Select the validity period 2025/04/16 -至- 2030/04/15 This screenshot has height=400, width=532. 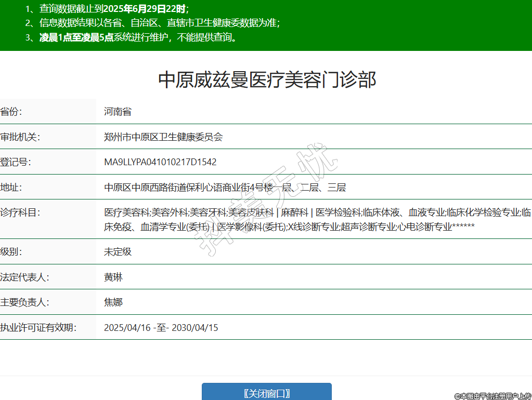coord(161,328)
